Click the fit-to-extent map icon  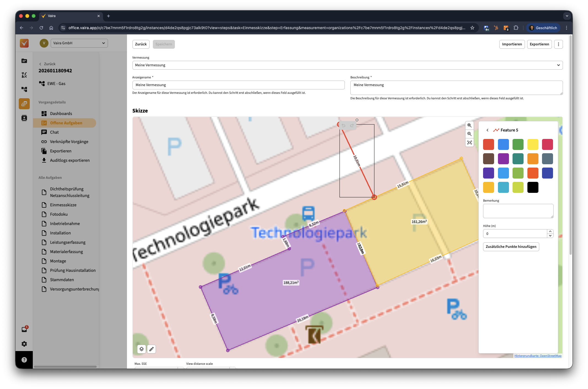[469, 143]
